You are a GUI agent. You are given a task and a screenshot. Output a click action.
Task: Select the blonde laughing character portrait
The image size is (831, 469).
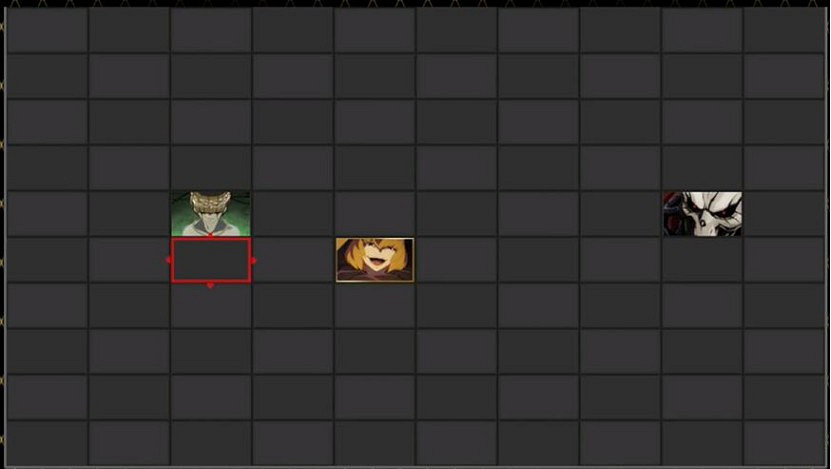(x=375, y=260)
